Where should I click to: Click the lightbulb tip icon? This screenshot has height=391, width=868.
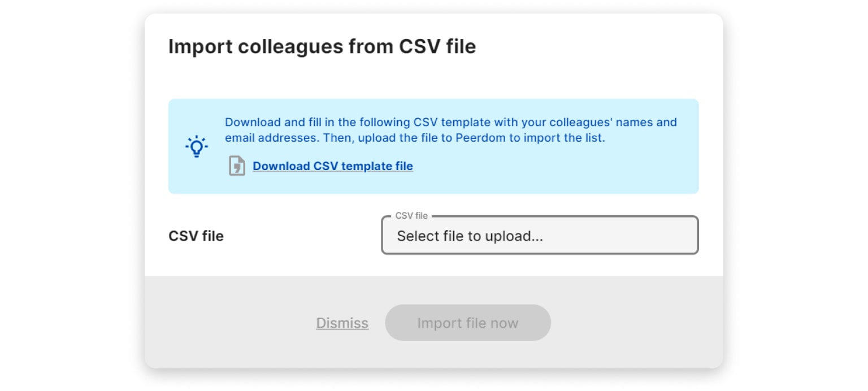[x=196, y=146]
